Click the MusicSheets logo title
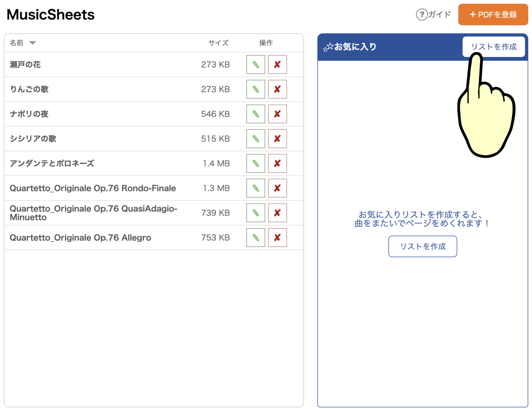This screenshot has width=532, height=409. point(51,15)
